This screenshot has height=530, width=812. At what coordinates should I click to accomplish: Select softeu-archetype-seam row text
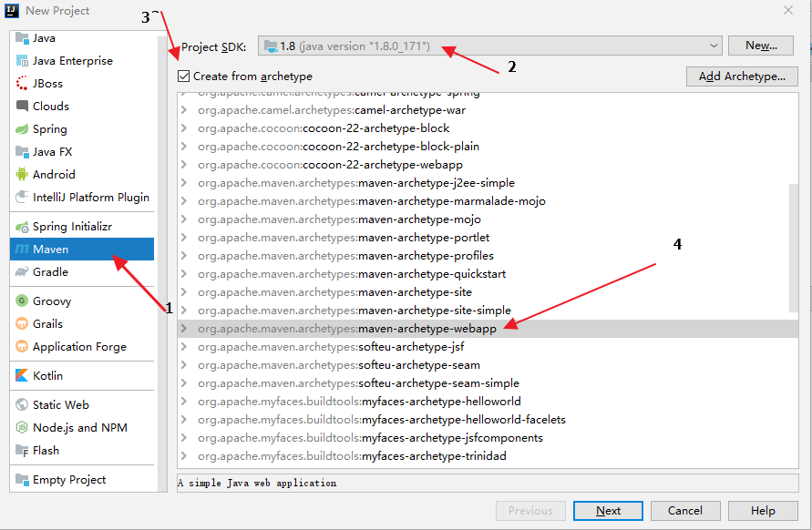tap(339, 365)
